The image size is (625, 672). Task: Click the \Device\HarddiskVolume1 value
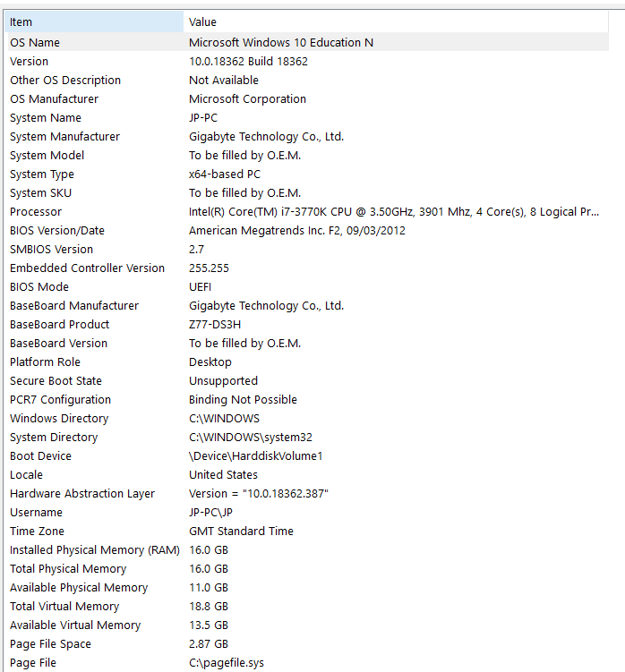click(x=256, y=456)
